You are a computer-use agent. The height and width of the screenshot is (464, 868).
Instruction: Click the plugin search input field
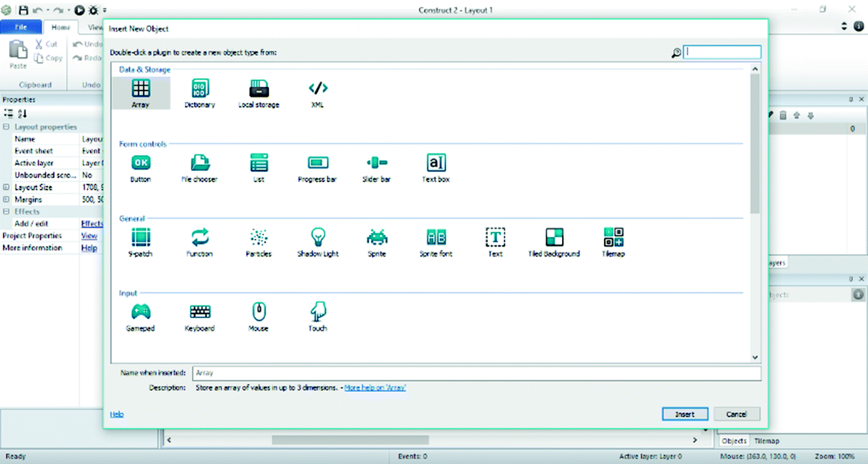[723, 52]
